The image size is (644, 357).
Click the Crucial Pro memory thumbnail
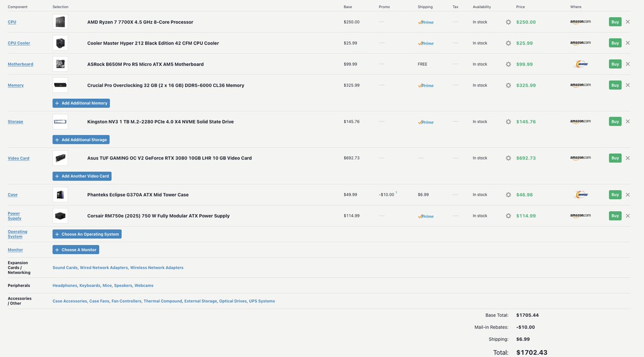tap(60, 85)
